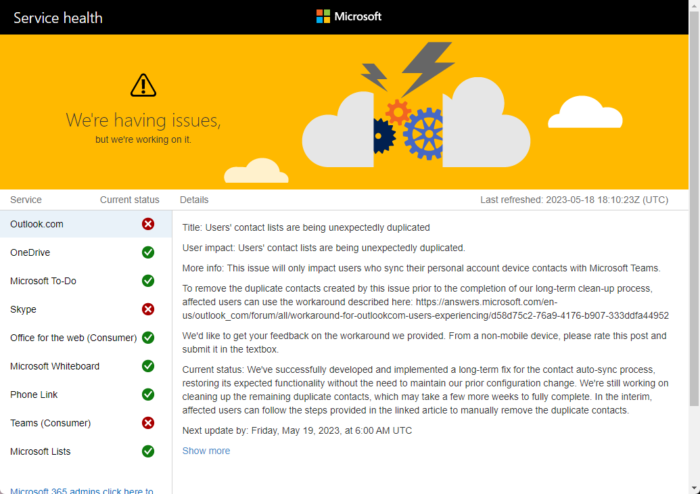Screen dimensions: 700x494
Task: Expand details with Show more
Action: [206, 451]
